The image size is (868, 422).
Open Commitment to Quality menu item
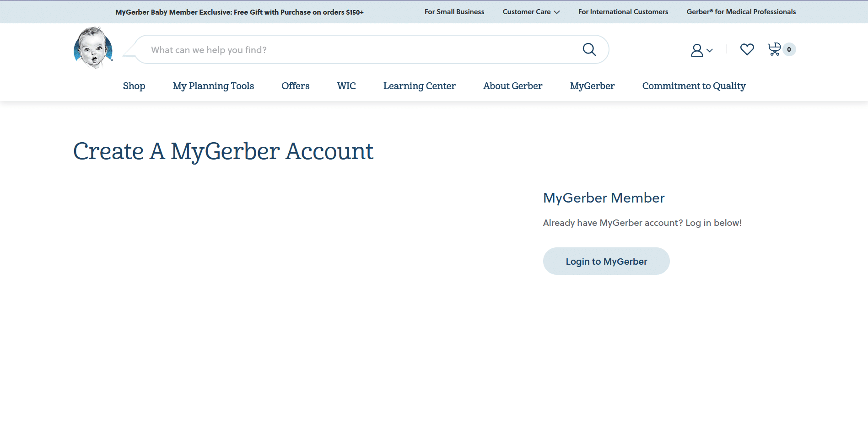point(694,86)
